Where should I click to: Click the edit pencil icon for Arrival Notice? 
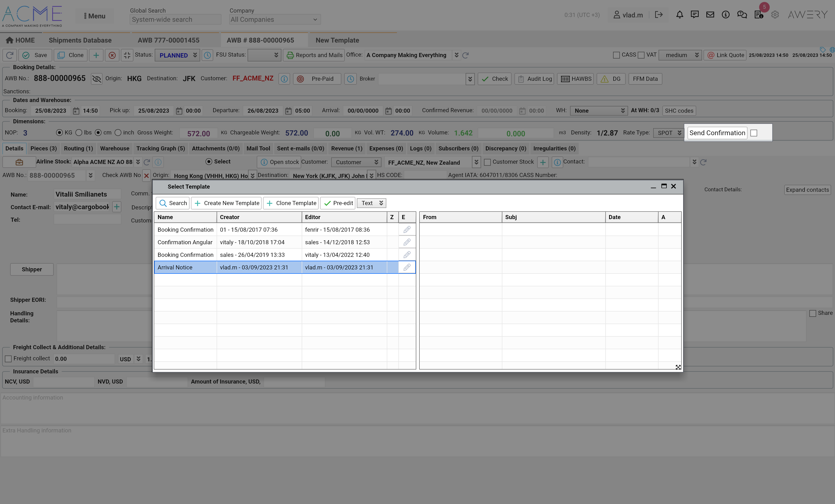click(x=407, y=267)
